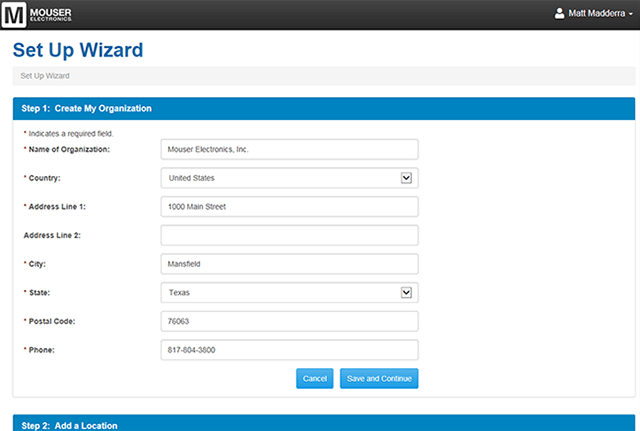
Task: Click into the Address Line 1 field
Action: (289, 207)
